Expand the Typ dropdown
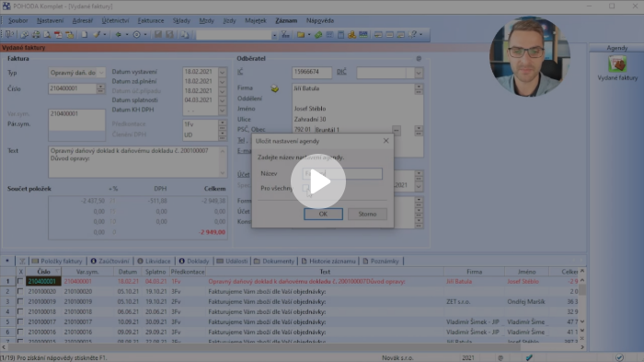Viewport: 644px width, 362px height. pos(101,73)
